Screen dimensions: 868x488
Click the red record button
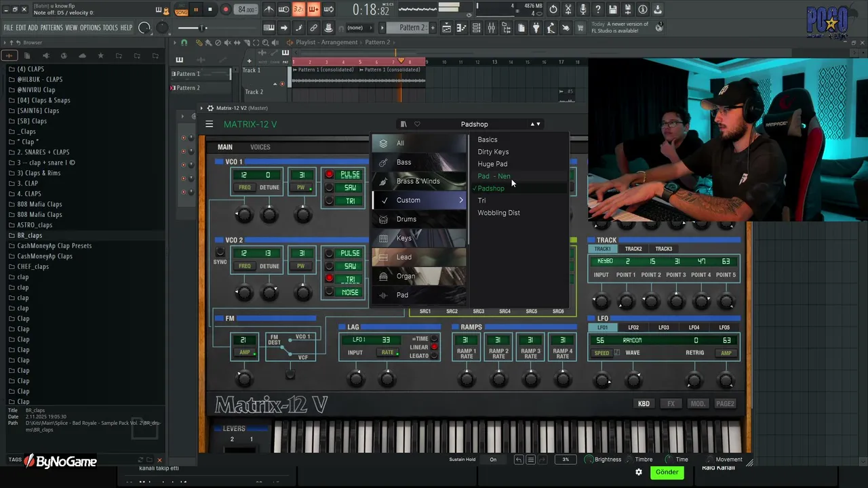pos(226,9)
